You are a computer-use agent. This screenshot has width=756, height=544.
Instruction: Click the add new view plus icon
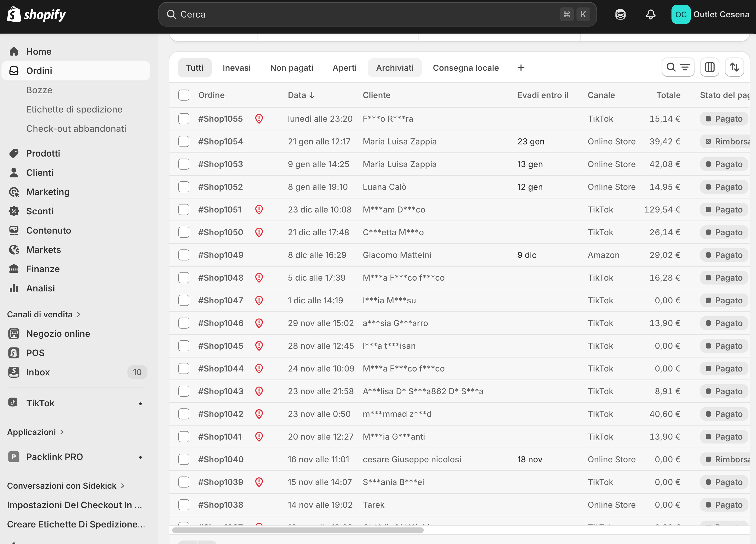[x=521, y=68]
